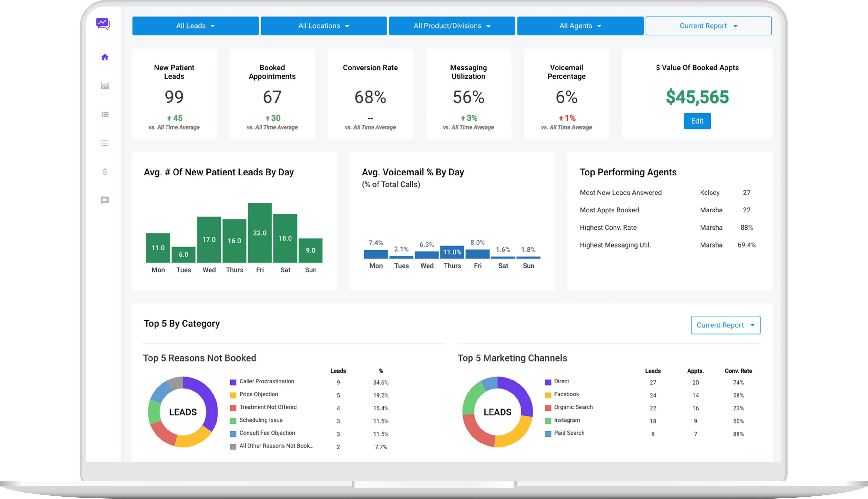Viewport: 868px width, 499px height.
Task: Click the New Patient Leads stat card
Action: (x=174, y=94)
